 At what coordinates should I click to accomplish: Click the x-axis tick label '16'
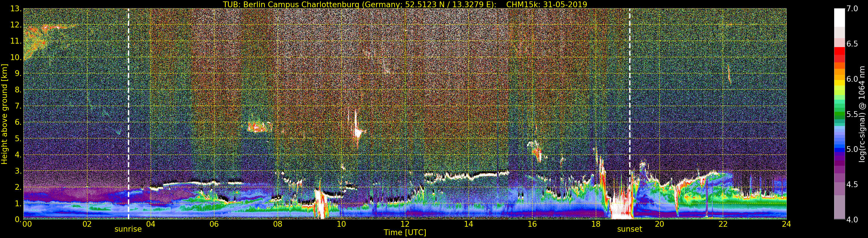click(x=532, y=224)
